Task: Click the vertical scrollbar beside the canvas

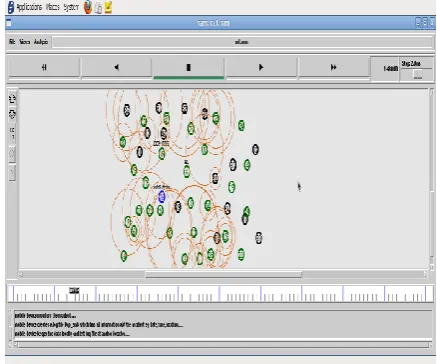Action: pos(432,178)
